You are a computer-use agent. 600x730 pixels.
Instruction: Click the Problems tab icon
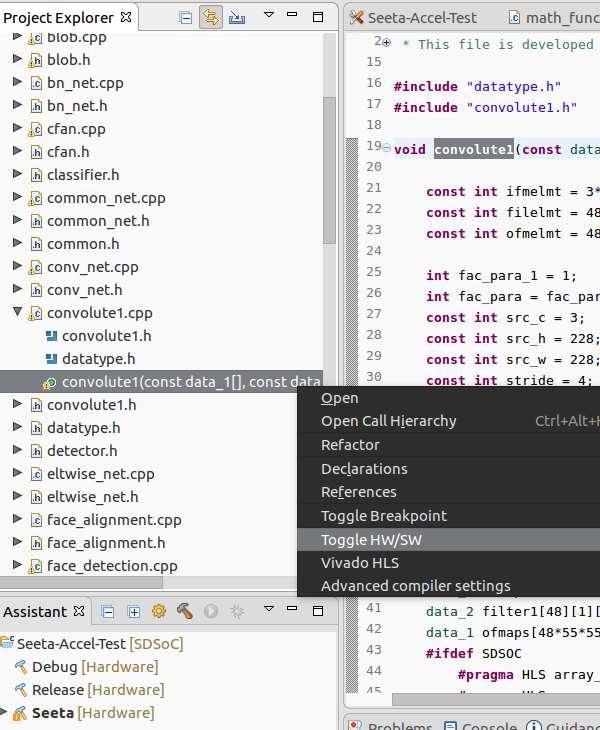(x=355, y=725)
